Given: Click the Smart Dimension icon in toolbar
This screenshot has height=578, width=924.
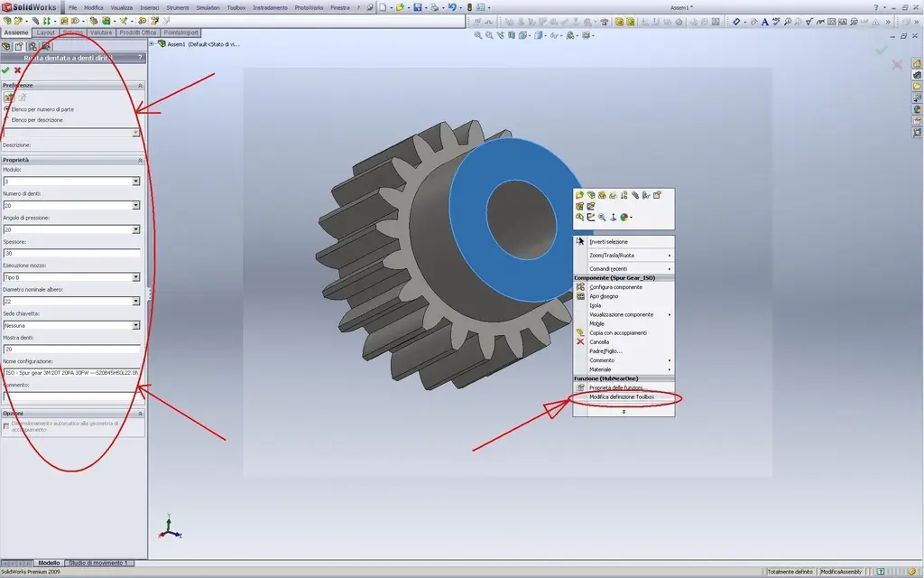Looking at the screenshot, I should pyautogui.click(x=736, y=22).
